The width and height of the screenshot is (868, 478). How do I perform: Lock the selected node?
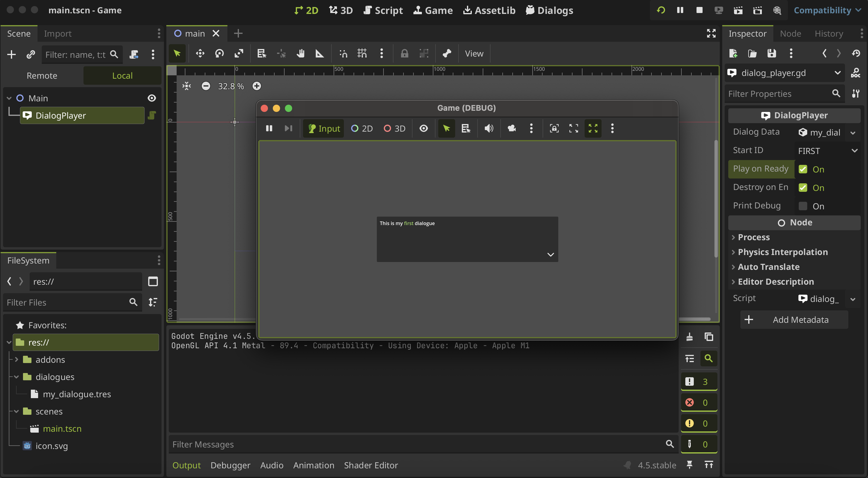coord(404,53)
